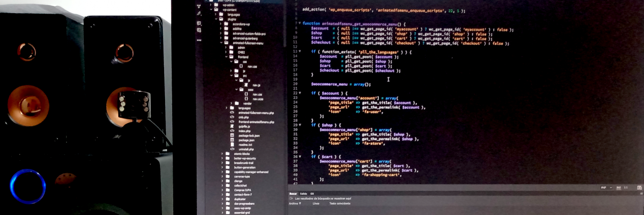Sort results by the Archivo column header

[x=295, y=203]
